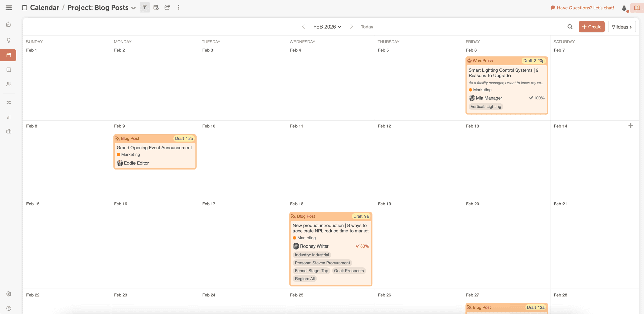Click the Today navigation item
The height and width of the screenshot is (314, 644).
click(x=367, y=26)
